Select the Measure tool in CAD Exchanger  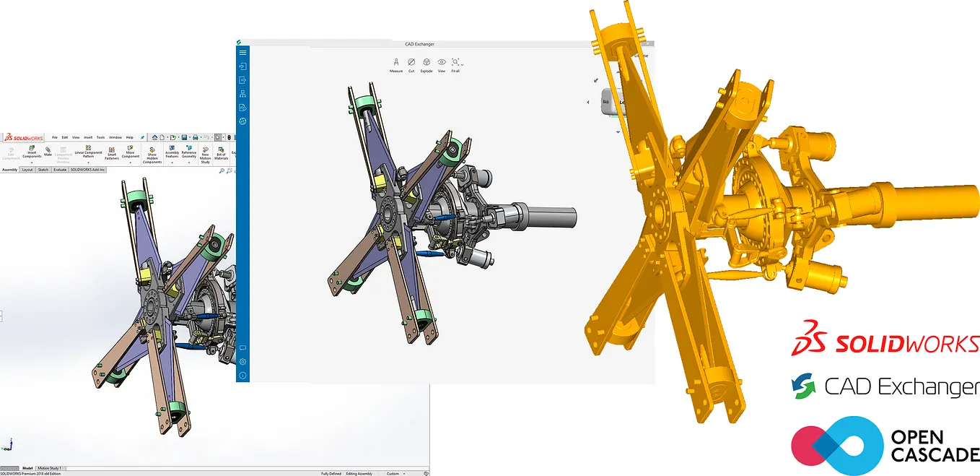click(x=397, y=64)
